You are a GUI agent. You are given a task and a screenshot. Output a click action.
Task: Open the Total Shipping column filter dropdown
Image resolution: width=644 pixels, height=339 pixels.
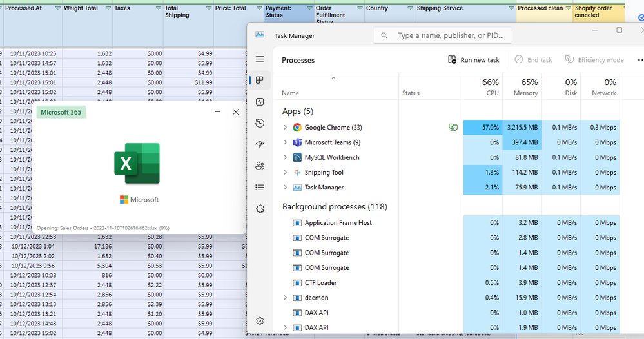click(x=209, y=8)
